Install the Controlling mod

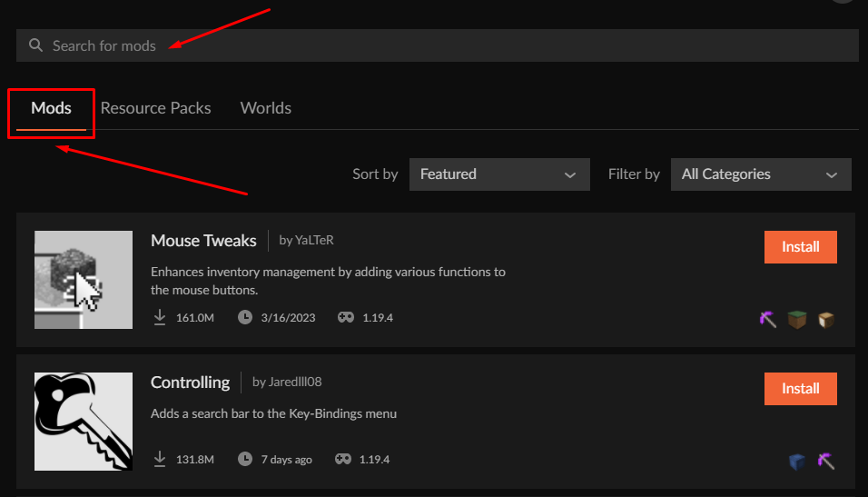(x=800, y=389)
